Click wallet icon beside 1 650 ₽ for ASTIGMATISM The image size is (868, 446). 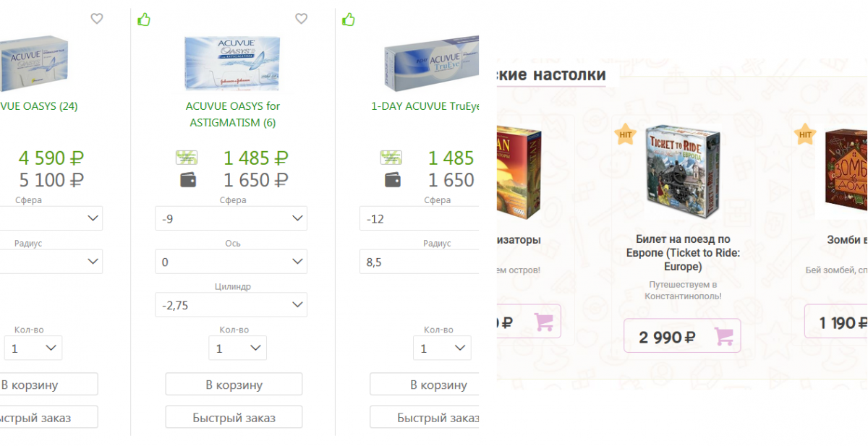coord(188,179)
